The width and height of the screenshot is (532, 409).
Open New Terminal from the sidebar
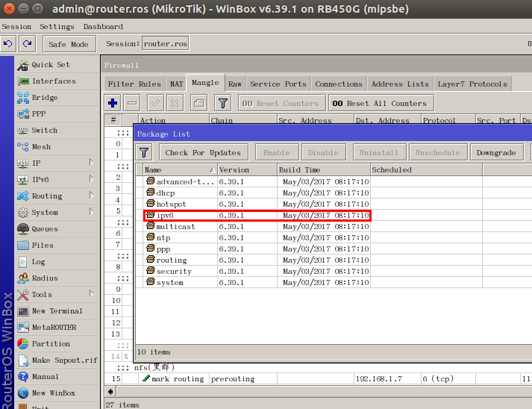pyautogui.click(x=57, y=311)
